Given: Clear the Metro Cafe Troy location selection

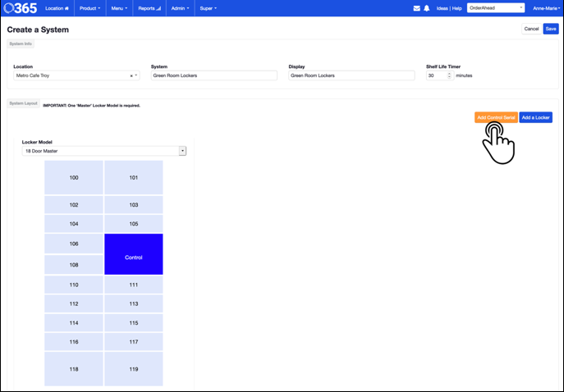Looking at the screenshot, I should 131,75.
